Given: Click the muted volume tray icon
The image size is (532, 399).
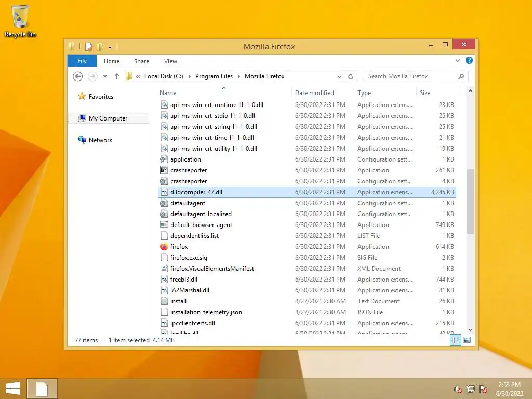Looking at the screenshot, I should tap(458, 389).
